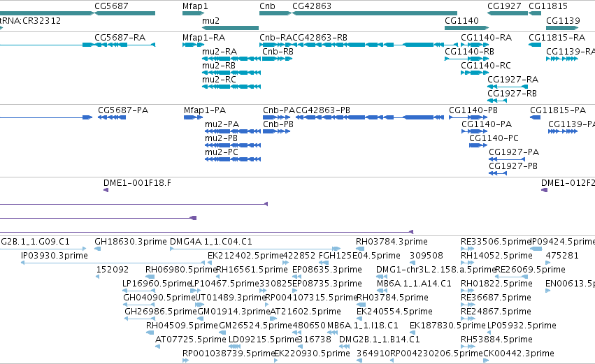
Task: Select the CG42863 gene label
Action: point(312,6)
